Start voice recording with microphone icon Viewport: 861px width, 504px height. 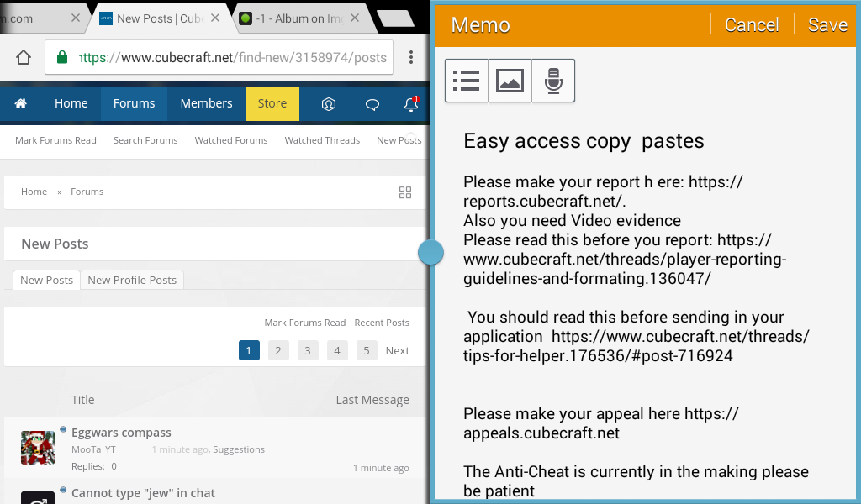pyautogui.click(x=553, y=81)
